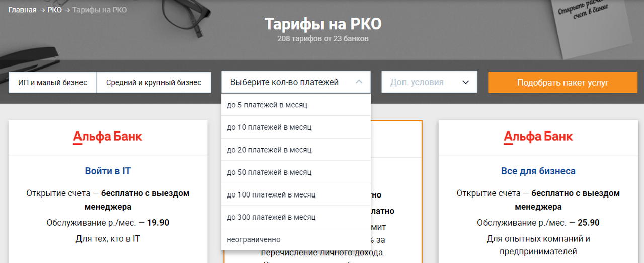Select the ИП и малый бизнес filter

(x=52, y=82)
